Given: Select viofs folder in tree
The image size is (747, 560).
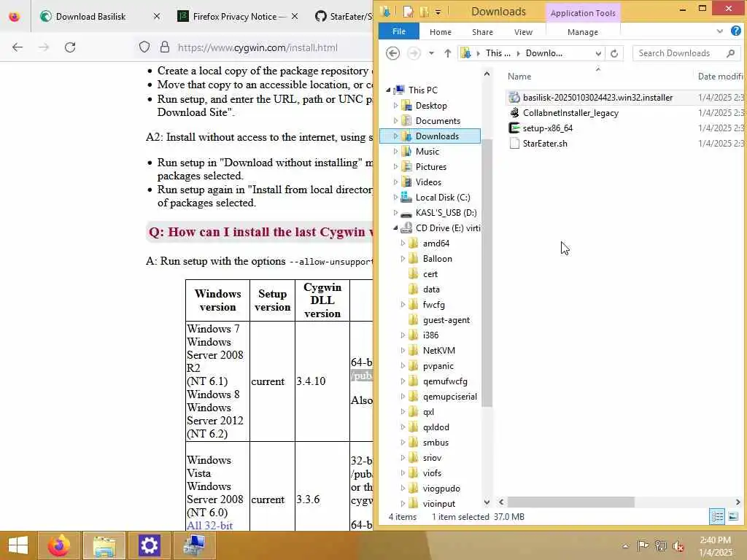Looking at the screenshot, I should coord(432,473).
